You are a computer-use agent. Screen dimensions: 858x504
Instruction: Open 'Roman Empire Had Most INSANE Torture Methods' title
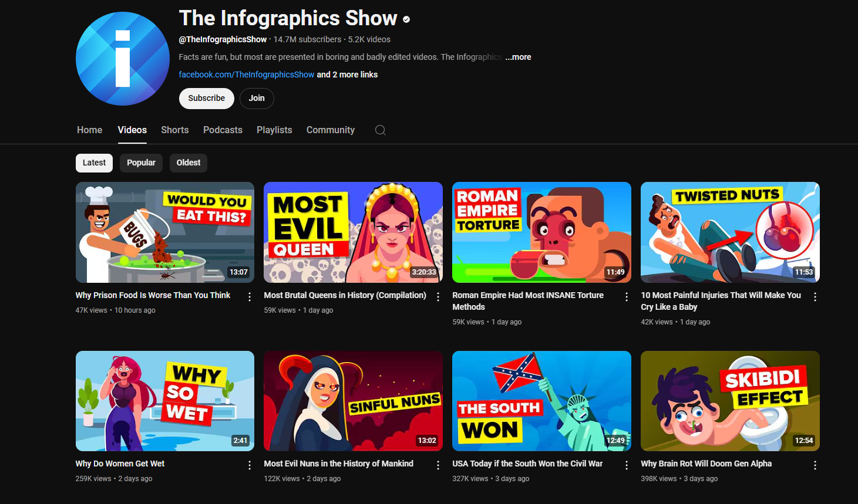pos(528,301)
